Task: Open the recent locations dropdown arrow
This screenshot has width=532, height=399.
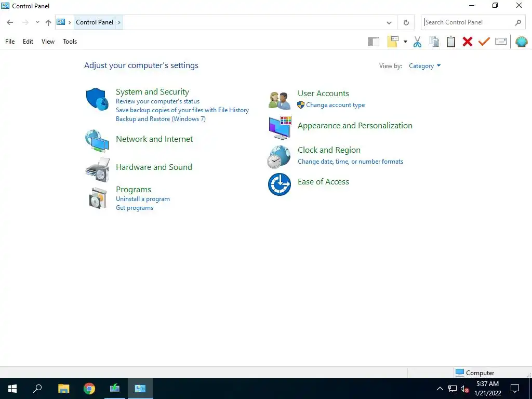Action: (x=37, y=22)
